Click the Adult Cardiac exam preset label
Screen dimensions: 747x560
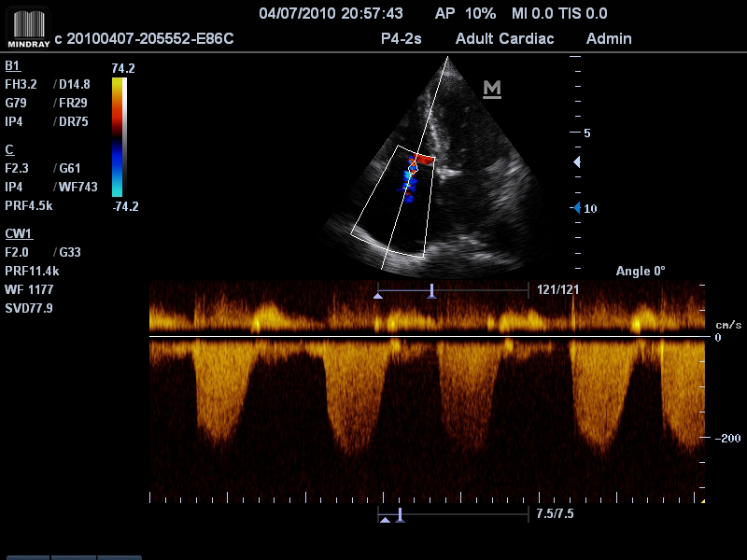click(x=504, y=39)
